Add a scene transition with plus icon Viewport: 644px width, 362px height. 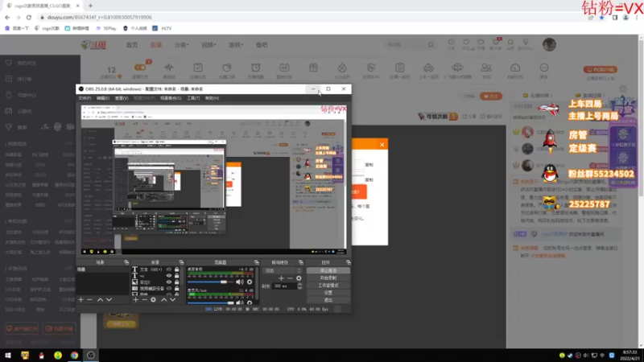pos(281,278)
